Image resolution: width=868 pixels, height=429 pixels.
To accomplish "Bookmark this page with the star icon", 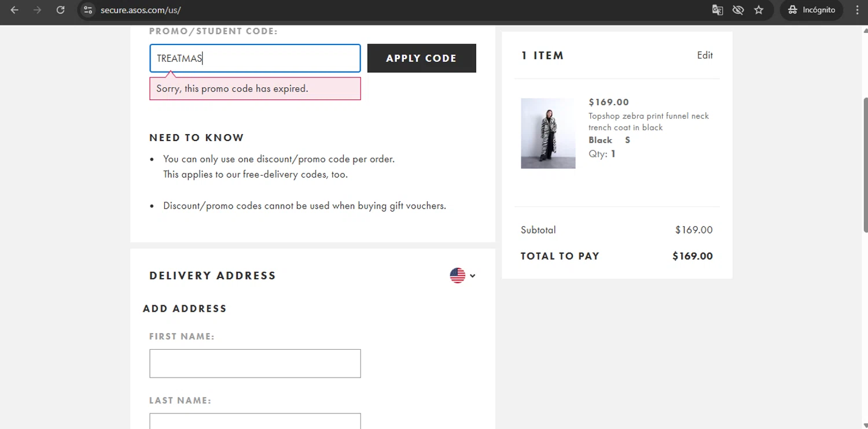I will (x=759, y=10).
